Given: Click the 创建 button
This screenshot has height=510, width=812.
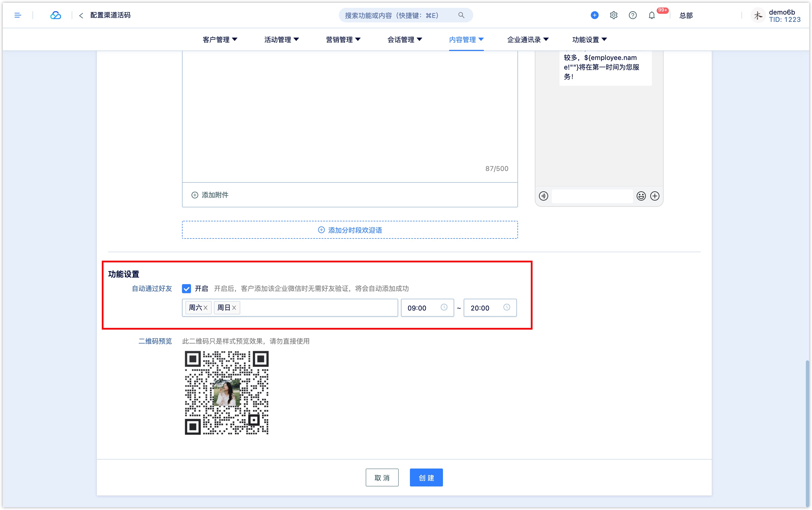Looking at the screenshot, I should click(426, 477).
